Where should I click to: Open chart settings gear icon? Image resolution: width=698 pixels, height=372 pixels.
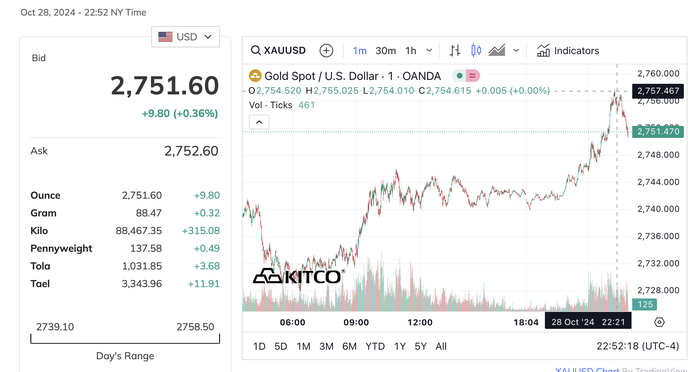659,322
